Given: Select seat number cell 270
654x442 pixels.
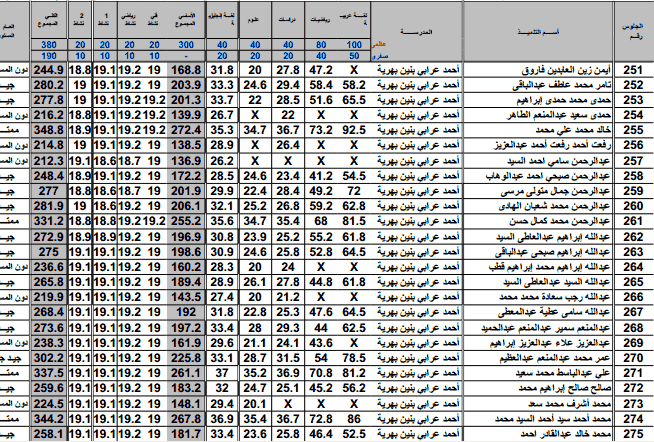Looking at the screenshot, I should click(633, 358).
